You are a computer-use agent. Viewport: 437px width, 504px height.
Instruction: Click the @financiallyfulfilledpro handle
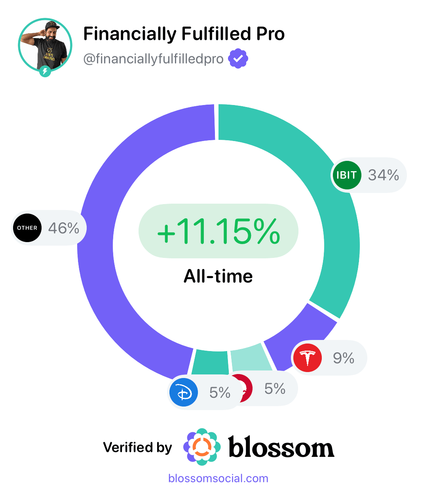(x=153, y=59)
